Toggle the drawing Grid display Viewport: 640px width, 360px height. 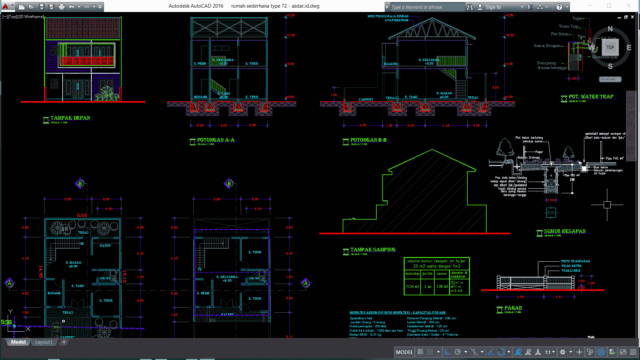(420, 352)
